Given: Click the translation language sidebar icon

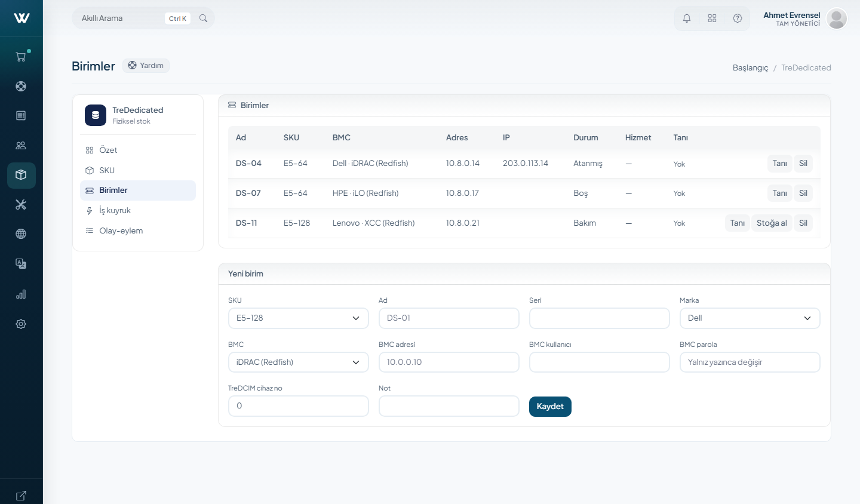Looking at the screenshot, I should coord(21,264).
